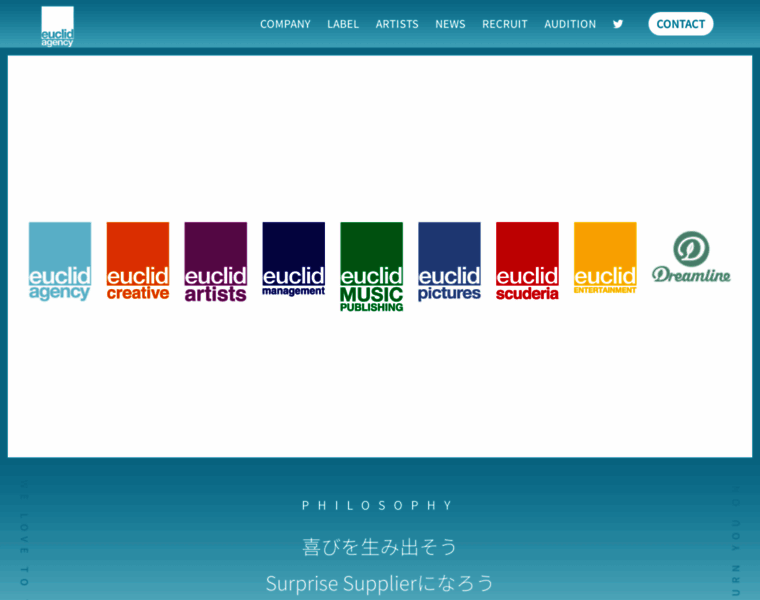Click the text '喜びを生み出そう'

point(380,547)
